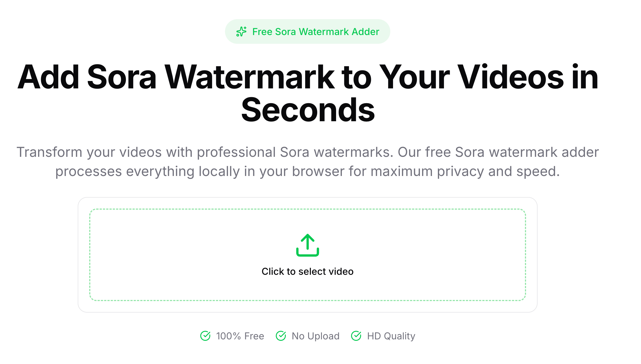Click the phrase professional Sora watermarks in the description
This screenshot has width=641, height=364.
pos(295,152)
